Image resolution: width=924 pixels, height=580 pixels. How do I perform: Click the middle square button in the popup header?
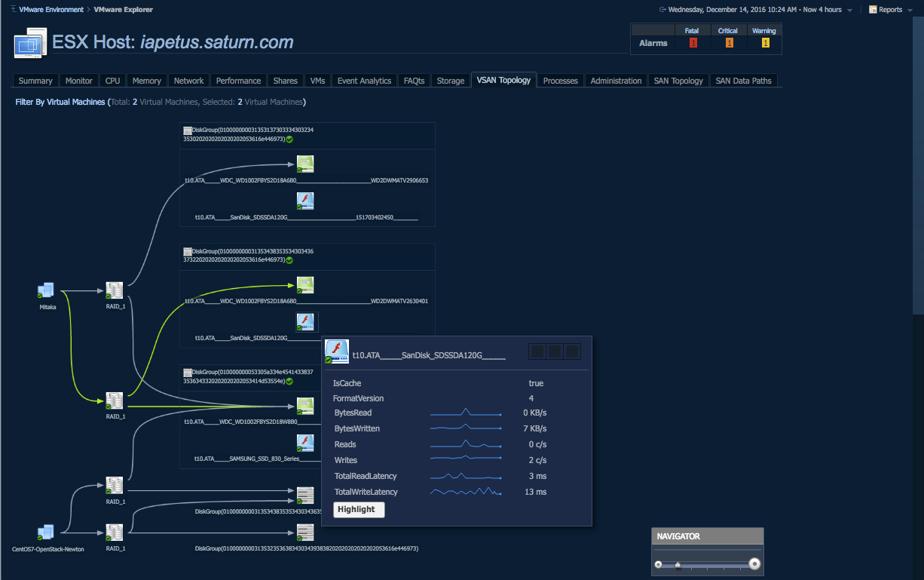tap(555, 351)
